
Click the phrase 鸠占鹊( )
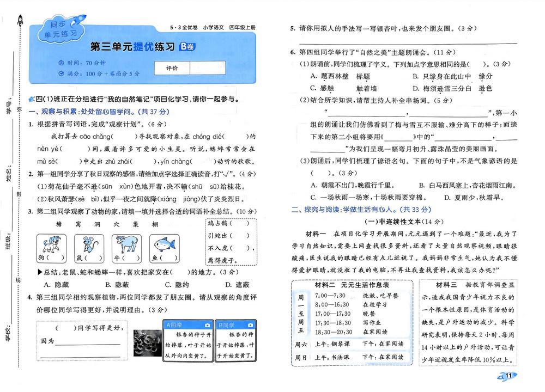coord(228,223)
